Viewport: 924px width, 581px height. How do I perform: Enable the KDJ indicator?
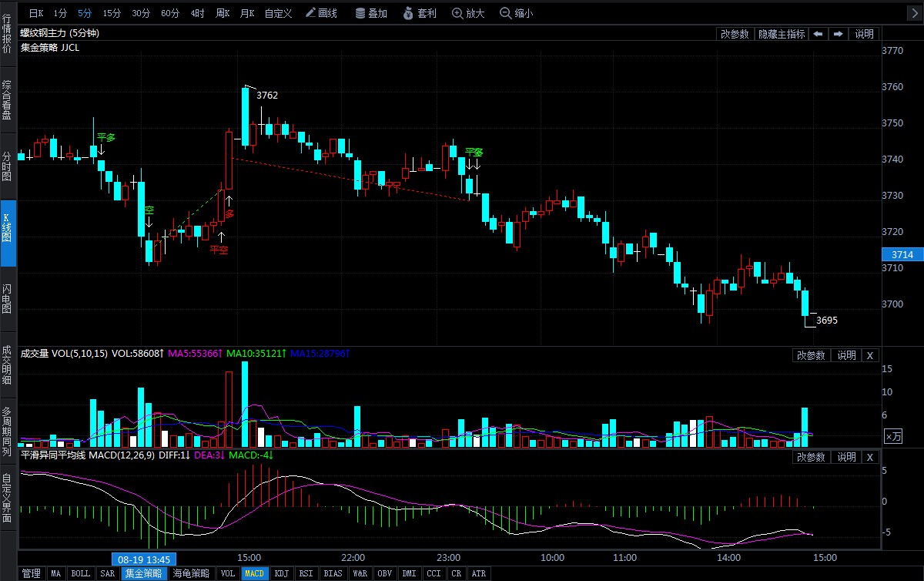[x=282, y=574]
